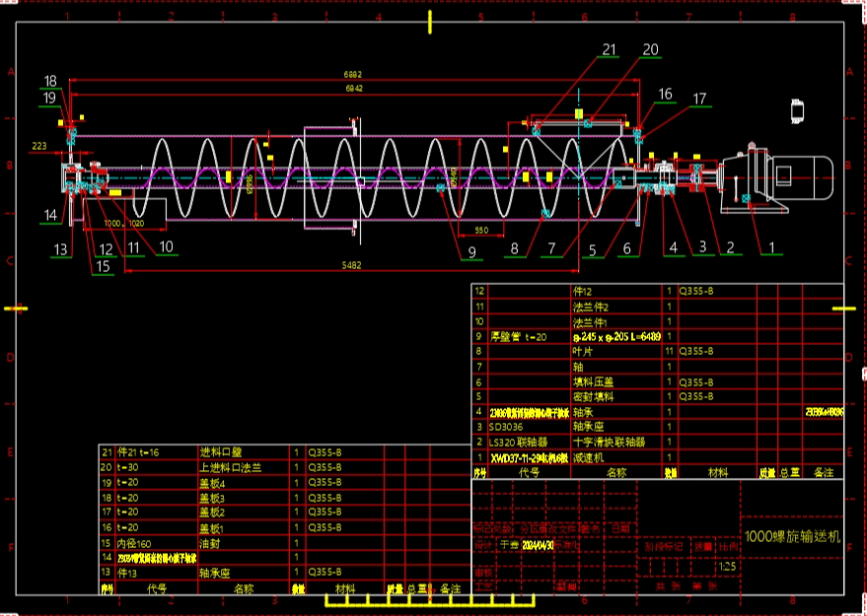Select part balloon number 9 below the screw
The height and width of the screenshot is (616, 867).
click(x=471, y=252)
